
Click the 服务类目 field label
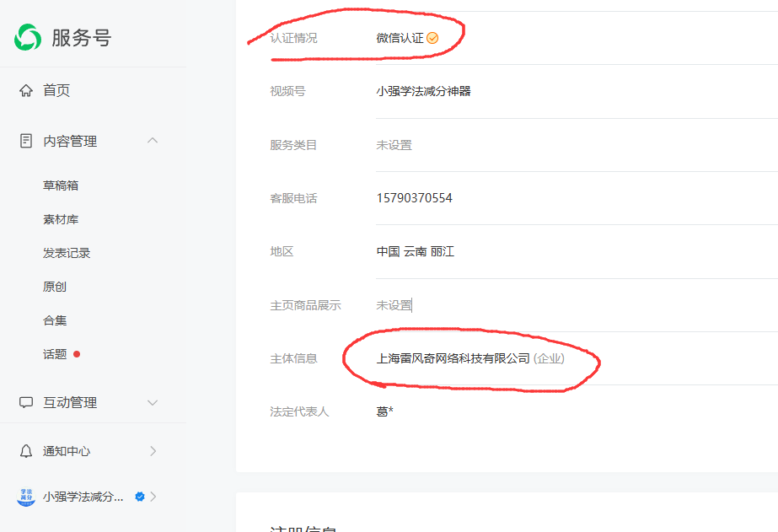293,145
